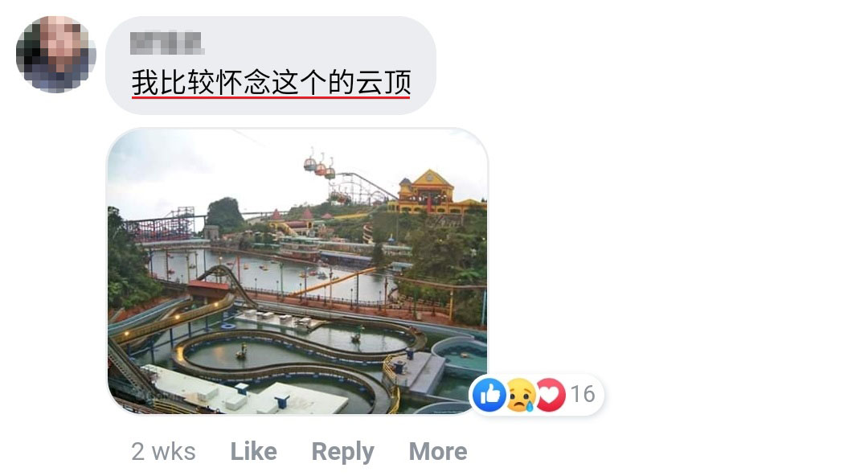
Task: Like this comment
Action: 253,451
